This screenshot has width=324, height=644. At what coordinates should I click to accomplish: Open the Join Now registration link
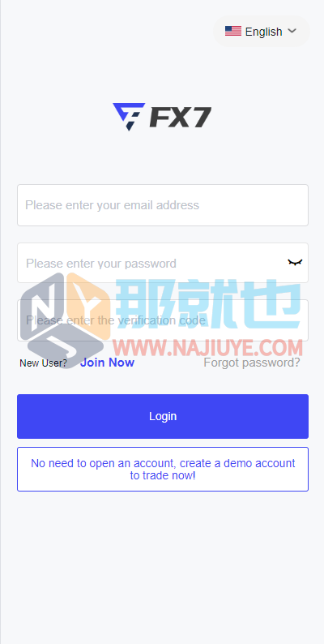pyautogui.click(x=107, y=363)
